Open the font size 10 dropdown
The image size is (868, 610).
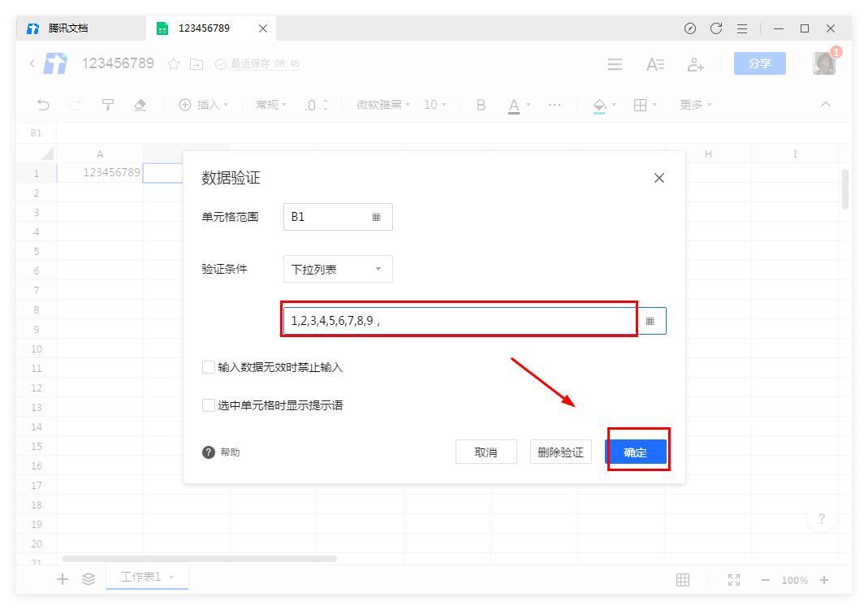[435, 105]
